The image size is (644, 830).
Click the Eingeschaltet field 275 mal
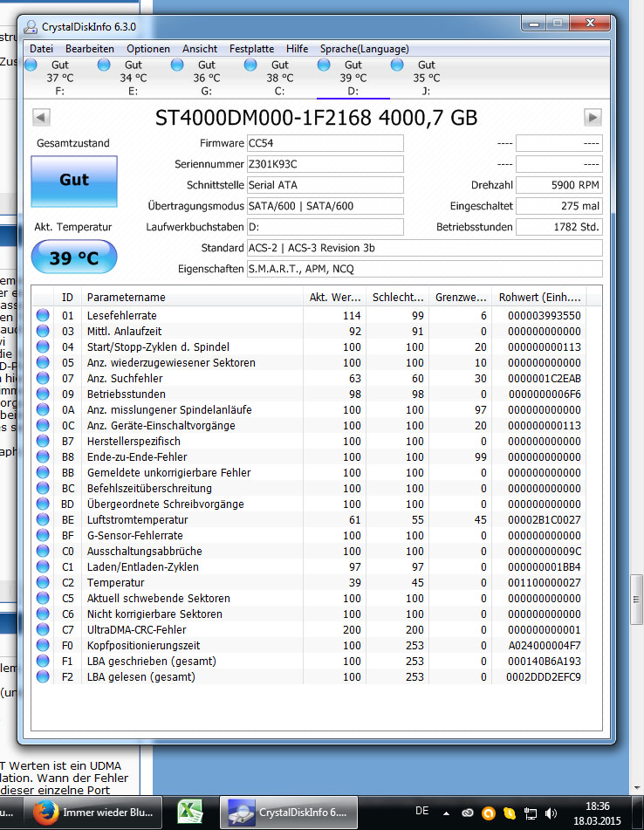(x=559, y=206)
